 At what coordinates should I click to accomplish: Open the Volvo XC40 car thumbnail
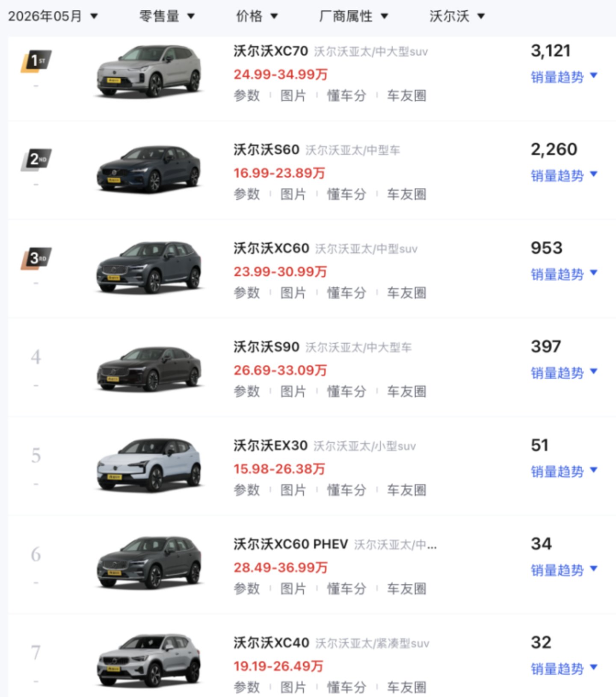[x=149, y=661]
